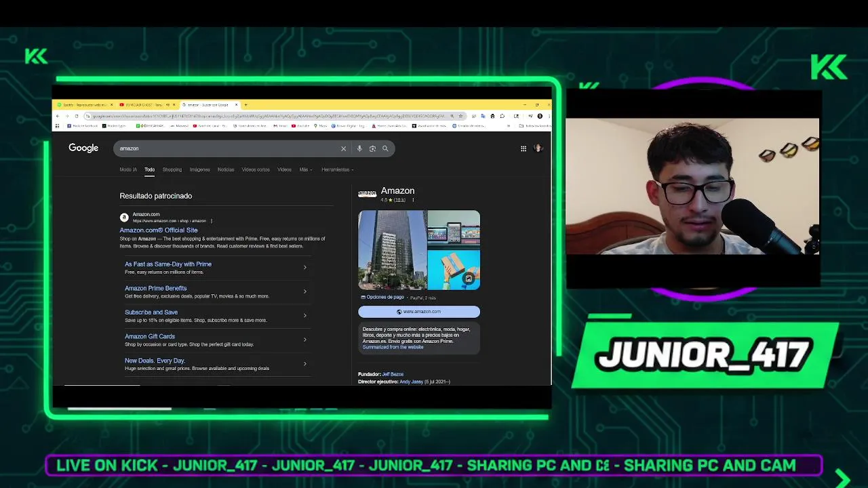Switch to Videos cortos tab
This screenshot has width=868, height=488.
[x=256, y=169]
